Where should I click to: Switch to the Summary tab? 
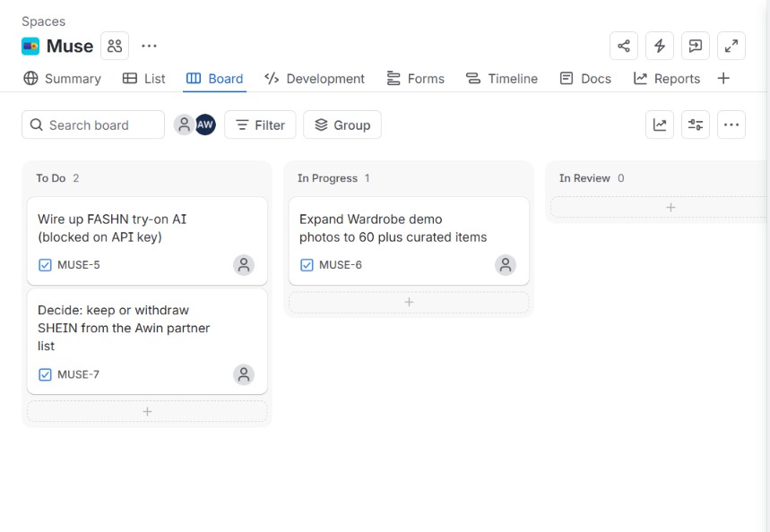point(63,79)
